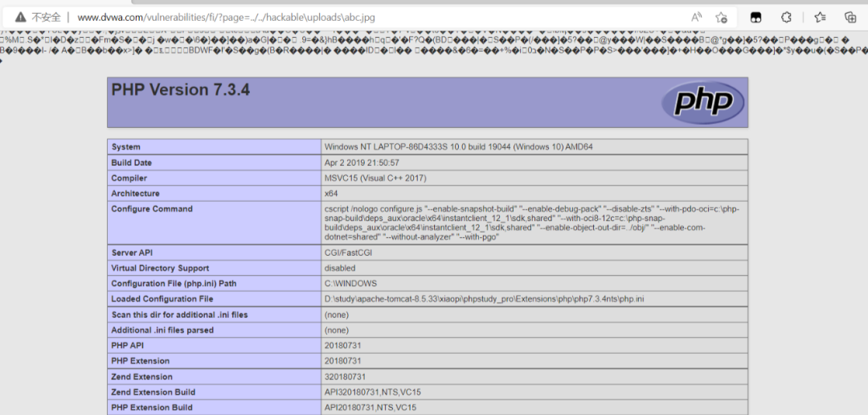Click the x64 architecture value
The image size is (868, 415).
[x=331, y=193]
